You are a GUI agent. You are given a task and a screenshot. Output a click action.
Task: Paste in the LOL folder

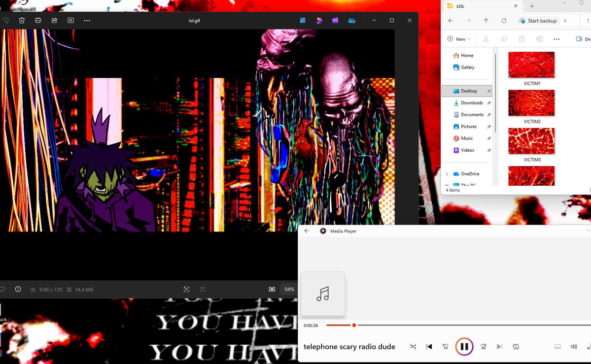(x=521, y=39)
